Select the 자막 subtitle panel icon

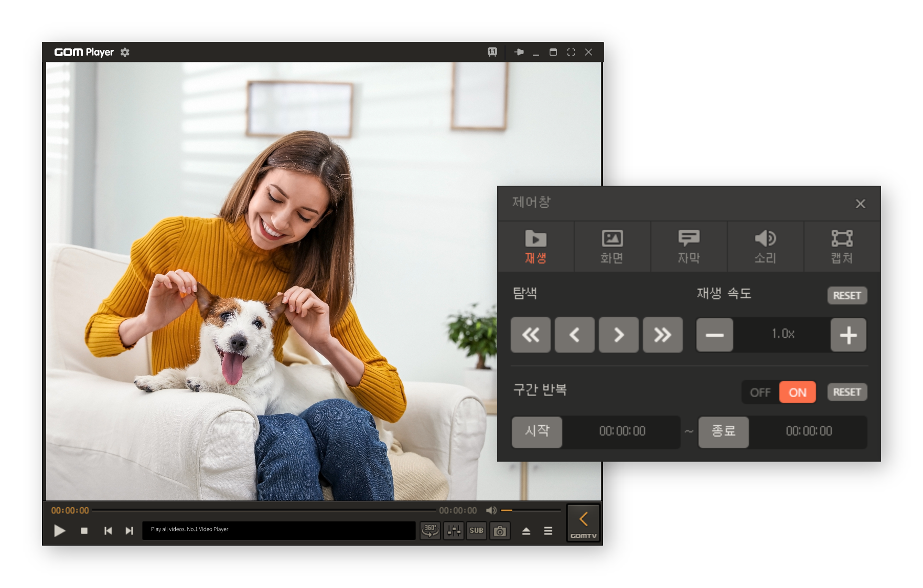[x=689, y=247]
